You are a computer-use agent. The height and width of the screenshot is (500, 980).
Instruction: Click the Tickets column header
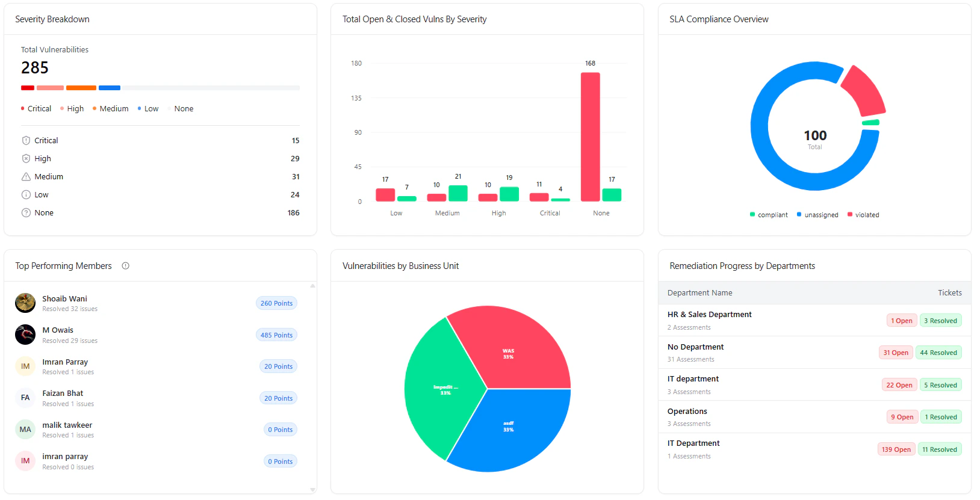coord(949,293)
